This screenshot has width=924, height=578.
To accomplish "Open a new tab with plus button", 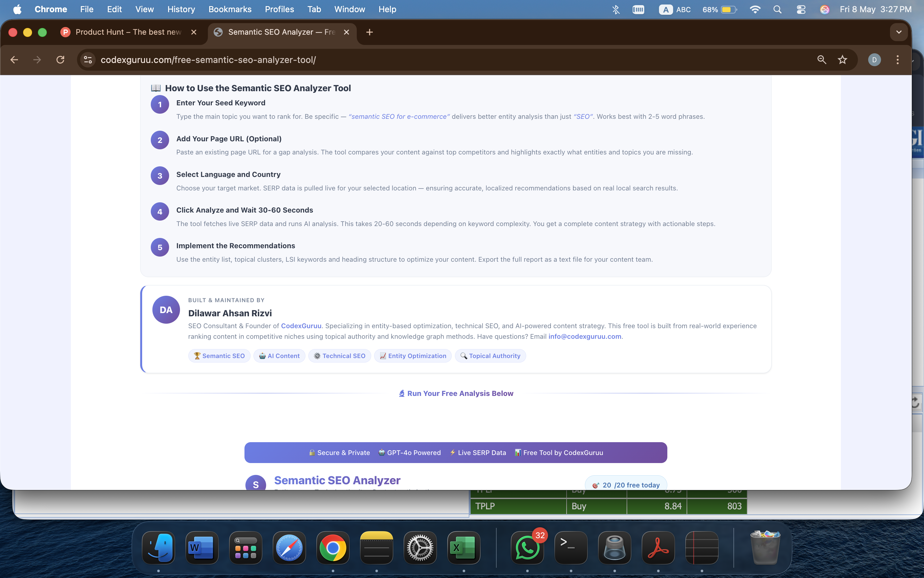I will pyautogui.click(x=369, y=32).
